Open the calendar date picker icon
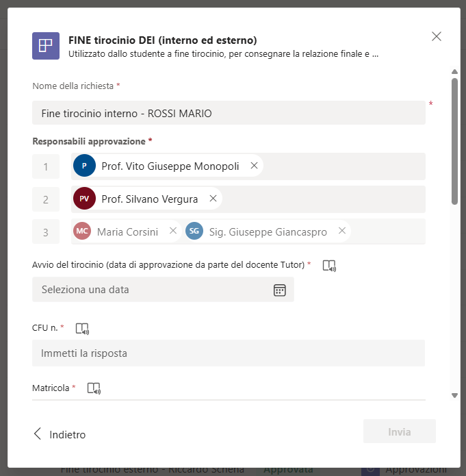 pyautogui.click(x=279, y=290)
